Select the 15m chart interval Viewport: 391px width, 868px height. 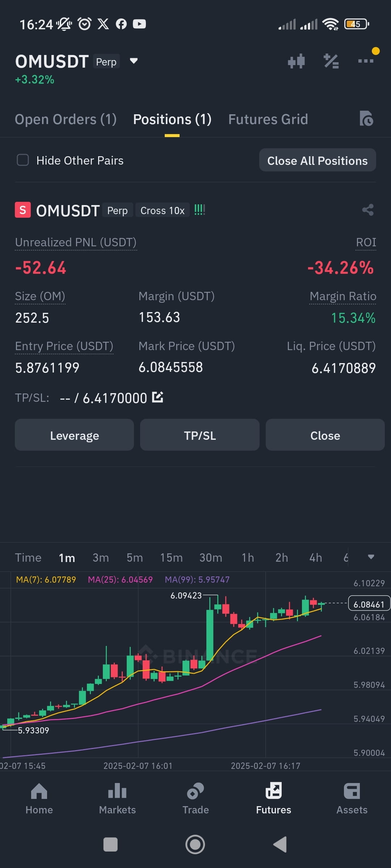[x=171, y=558]
